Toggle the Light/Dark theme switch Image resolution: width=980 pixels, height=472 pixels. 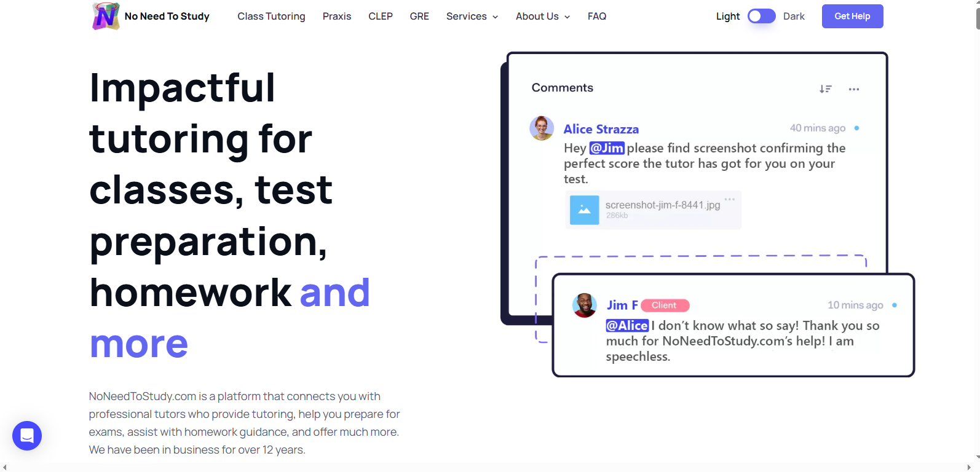coord(761,16)
